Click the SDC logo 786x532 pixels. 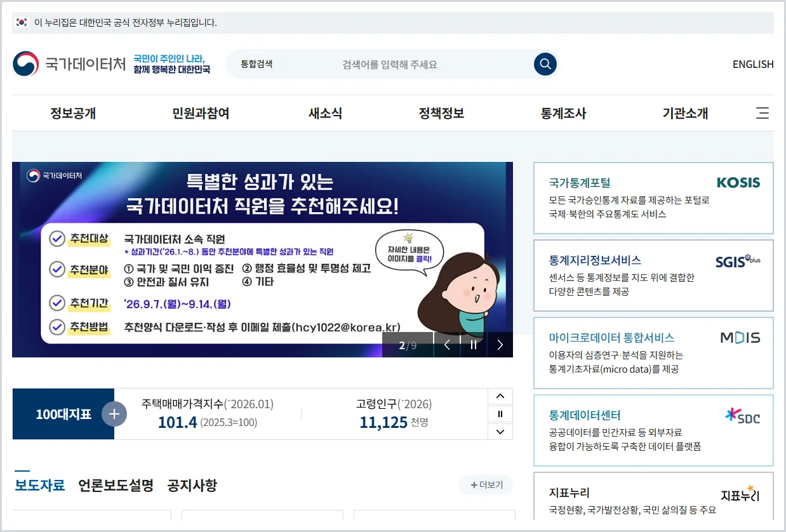(x=742, y=416)
